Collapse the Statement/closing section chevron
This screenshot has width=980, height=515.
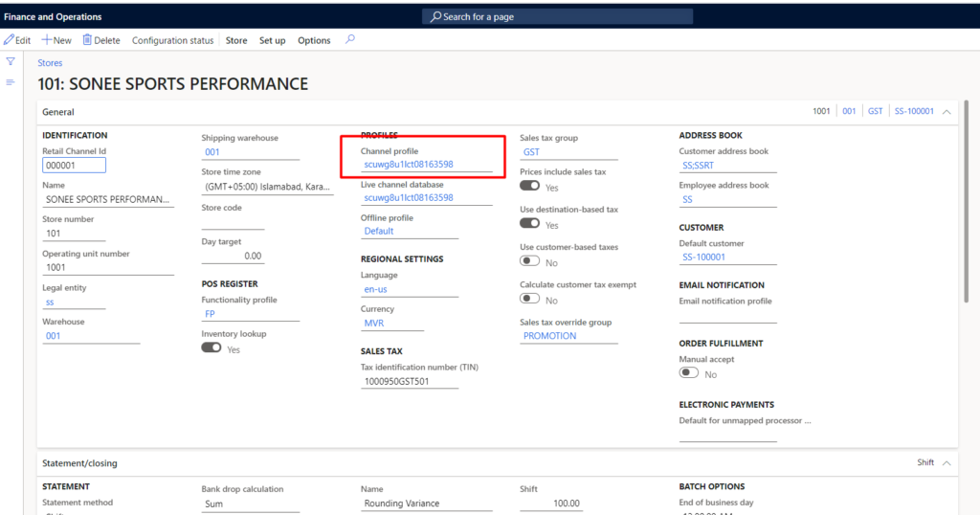[947, 463]
